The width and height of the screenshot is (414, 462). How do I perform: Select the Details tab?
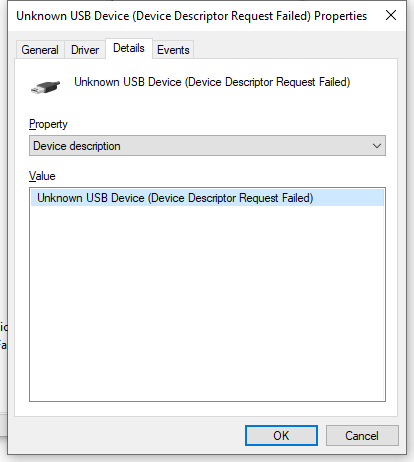pos(129,48)
